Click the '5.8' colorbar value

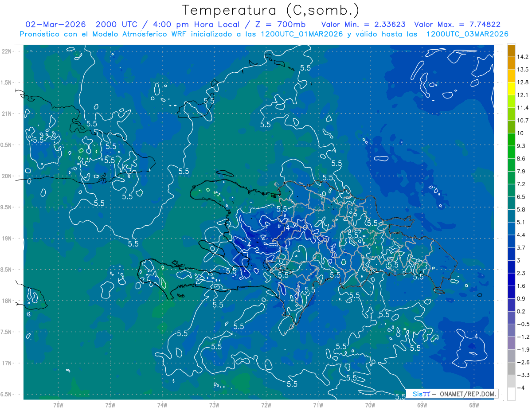coord(521,209)
